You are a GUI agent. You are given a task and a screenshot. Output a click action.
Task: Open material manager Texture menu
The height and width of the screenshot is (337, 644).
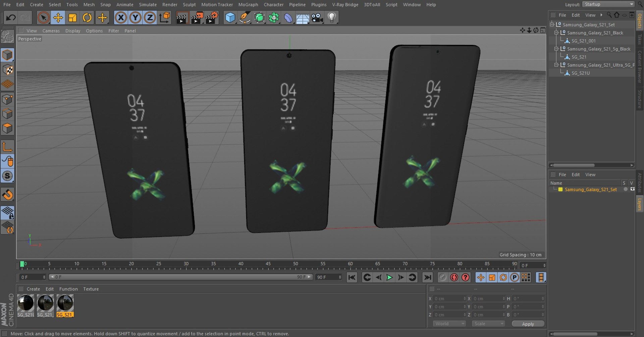(91, 289)
